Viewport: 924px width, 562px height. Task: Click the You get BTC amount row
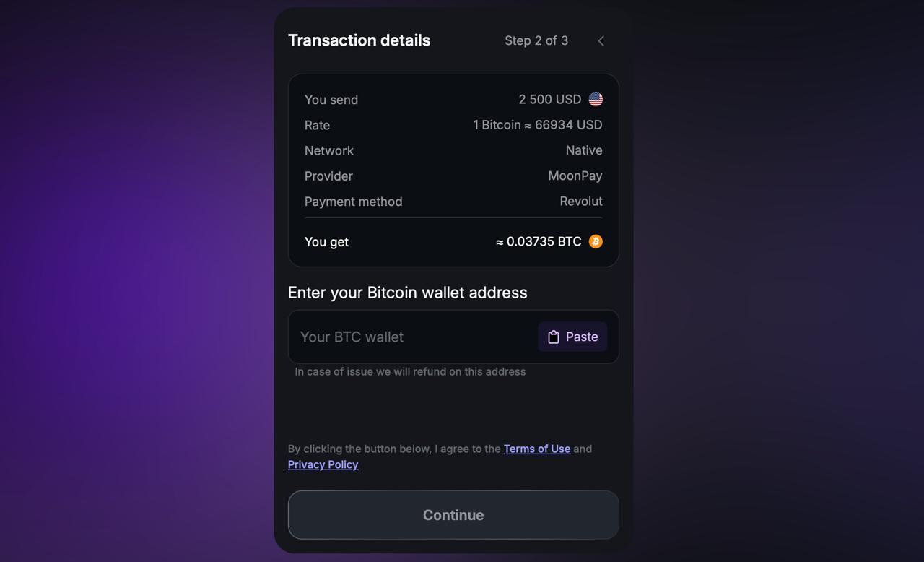pos(540,241)
